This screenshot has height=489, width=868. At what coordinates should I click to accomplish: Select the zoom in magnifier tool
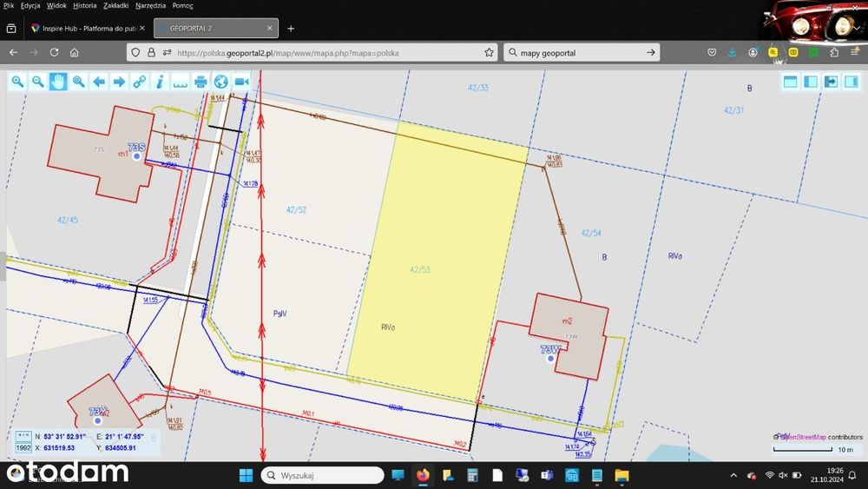tap(17, 82)
